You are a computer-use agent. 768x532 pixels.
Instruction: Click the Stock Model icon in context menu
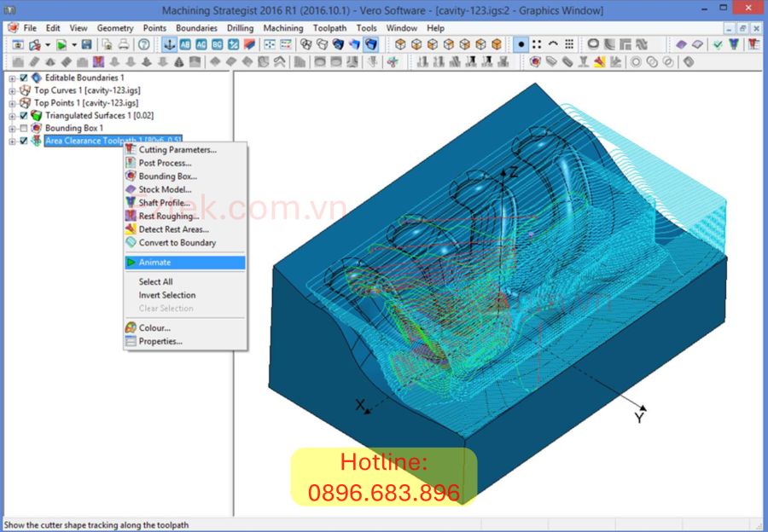(x=131, y=189)
